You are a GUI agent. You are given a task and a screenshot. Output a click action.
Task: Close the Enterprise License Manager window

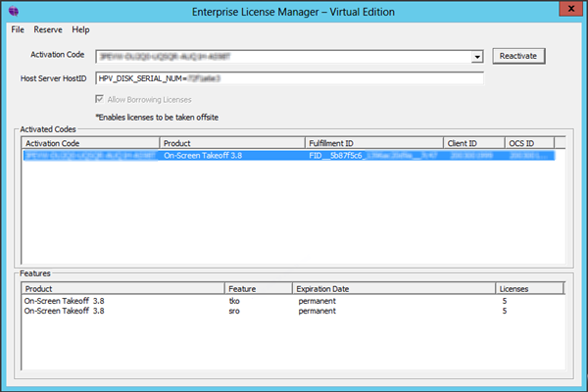570,9
